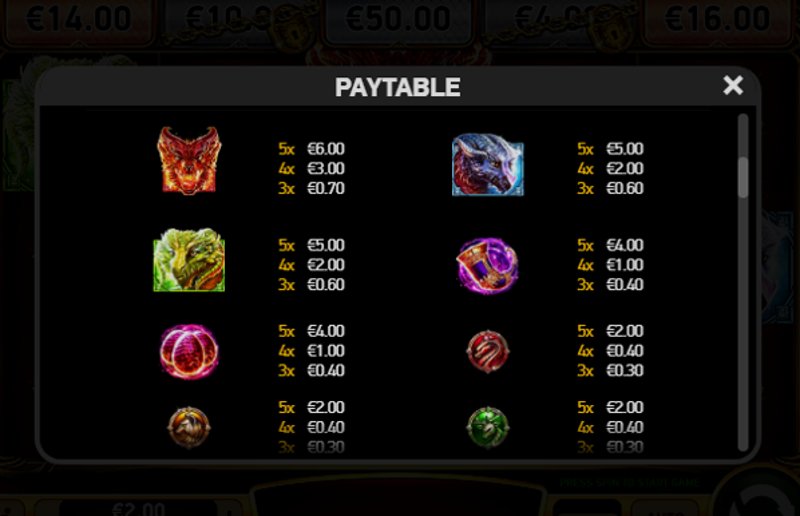
Task: Click the paytable scrollbar thumb
Action: (x=743, y=177)
